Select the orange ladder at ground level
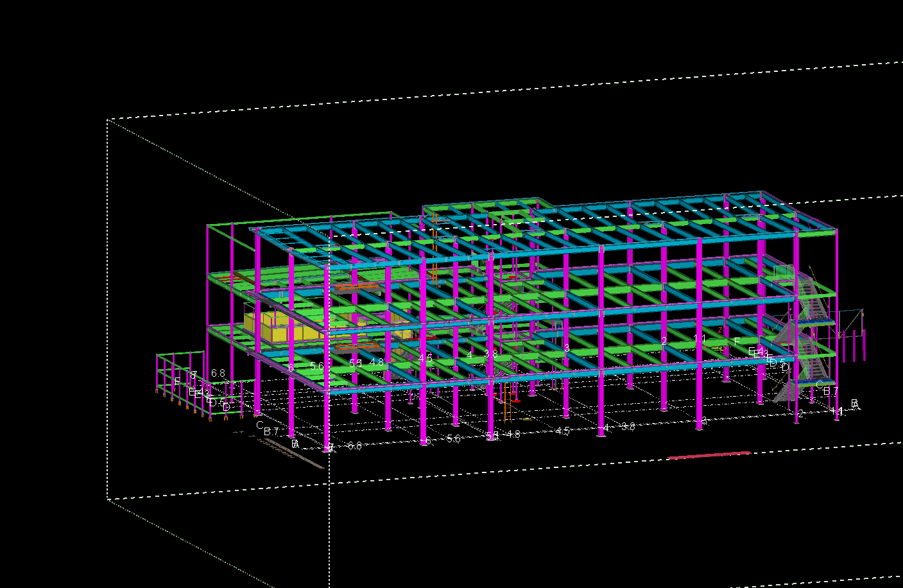The image size is (903, 588). click(x=506, y=402)
